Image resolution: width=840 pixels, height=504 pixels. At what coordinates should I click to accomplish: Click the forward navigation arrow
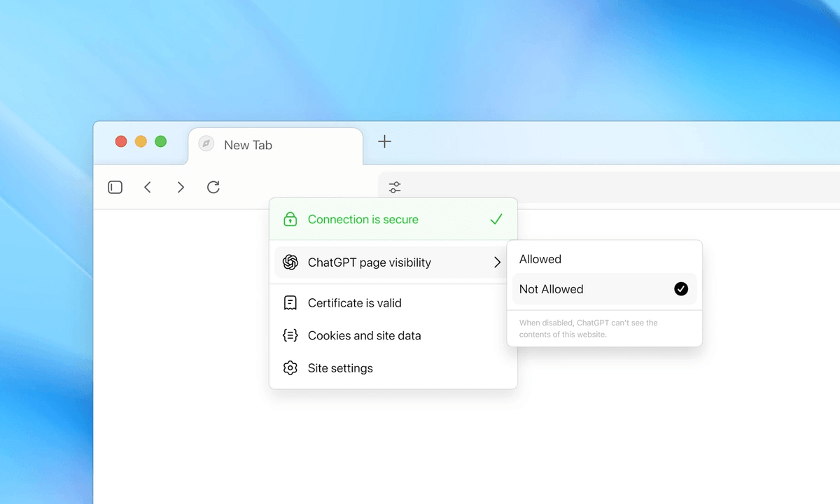(181, 187)
